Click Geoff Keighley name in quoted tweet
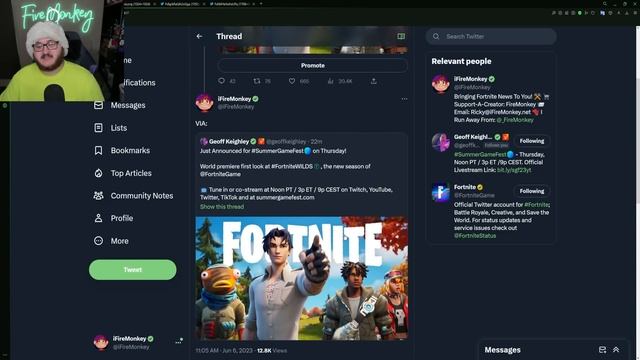 click(x=229, y=142)
